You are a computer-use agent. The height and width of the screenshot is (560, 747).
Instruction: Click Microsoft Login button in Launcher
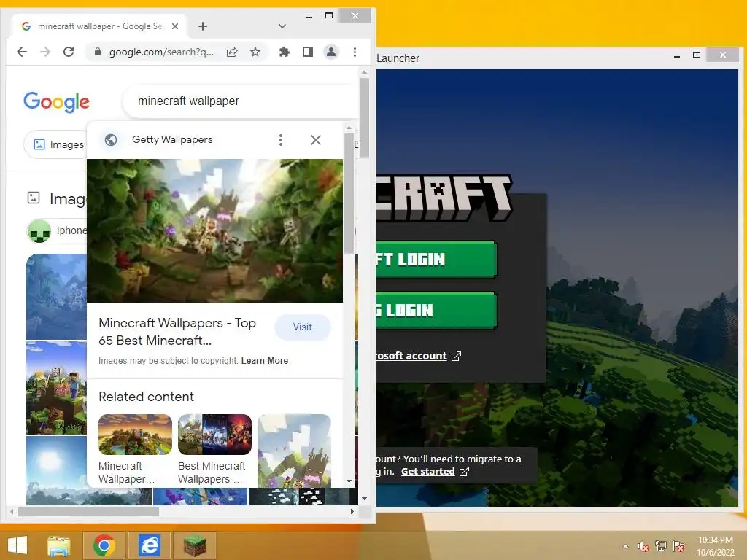(436, 260)
